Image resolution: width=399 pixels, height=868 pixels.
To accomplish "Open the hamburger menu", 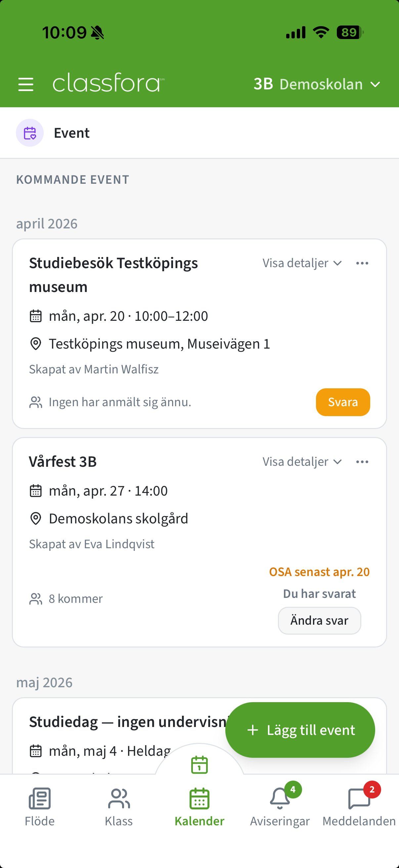I will coord(25,84).
